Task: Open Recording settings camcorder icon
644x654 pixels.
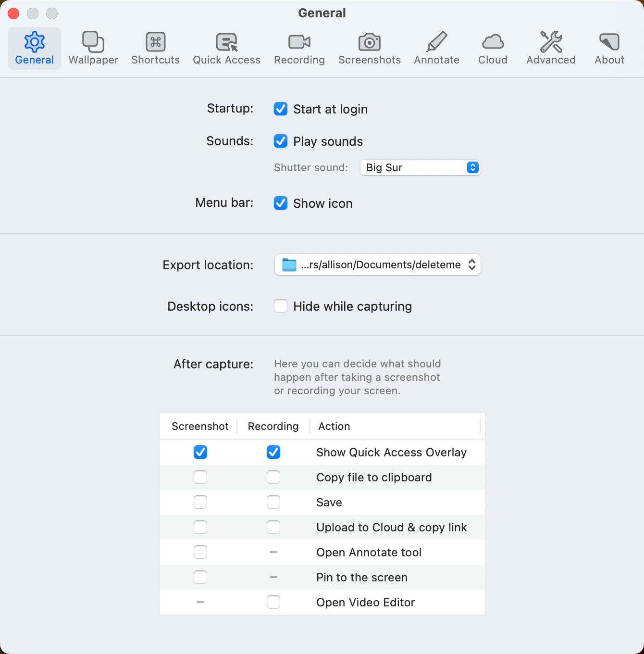Action: click(299, 42)
